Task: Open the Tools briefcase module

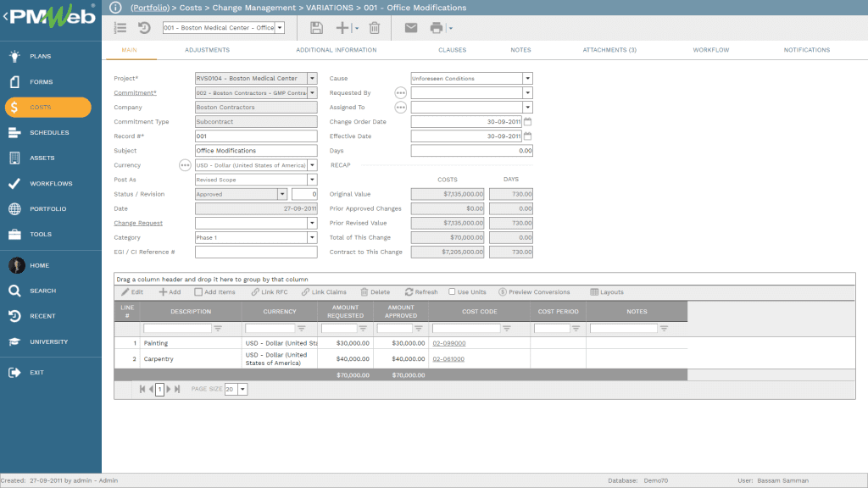Action: click(15, 235)
